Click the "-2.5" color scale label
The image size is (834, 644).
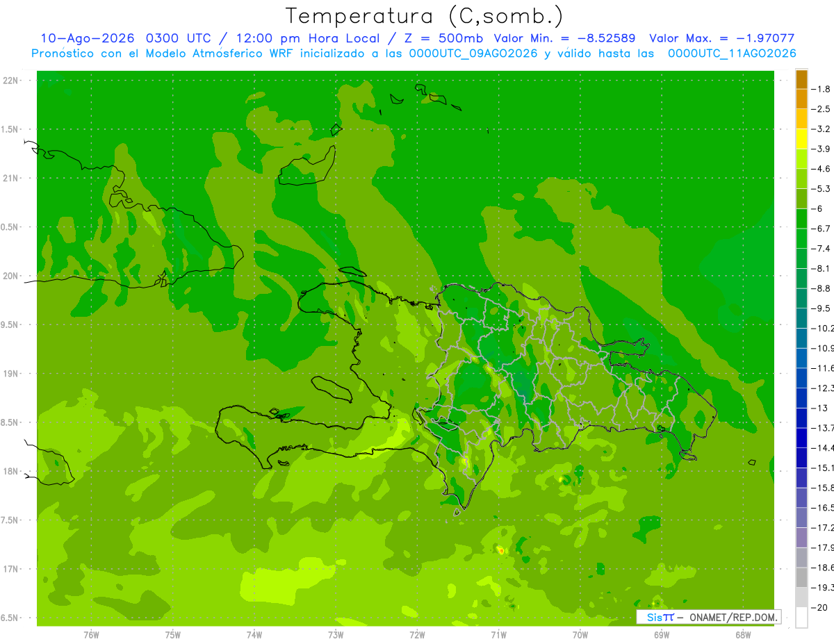point(821,109)
